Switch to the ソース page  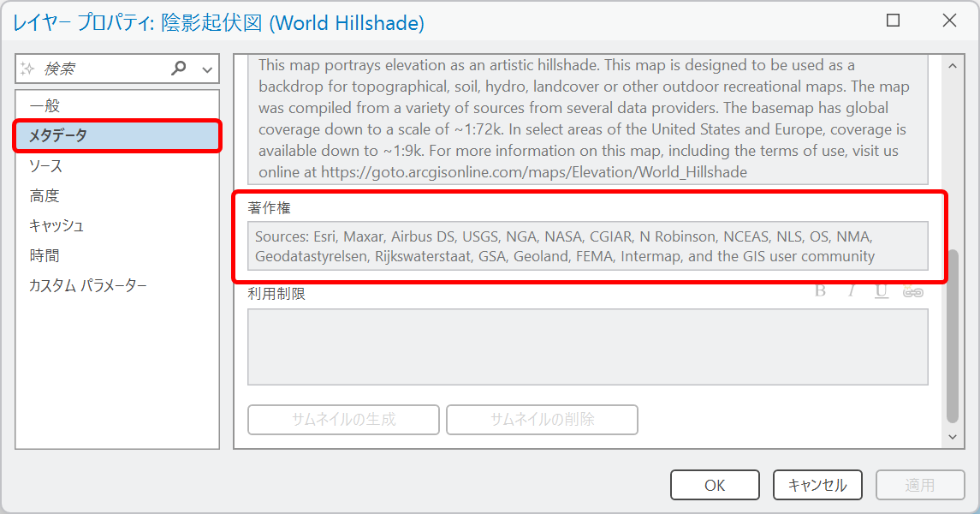point(46,166)
